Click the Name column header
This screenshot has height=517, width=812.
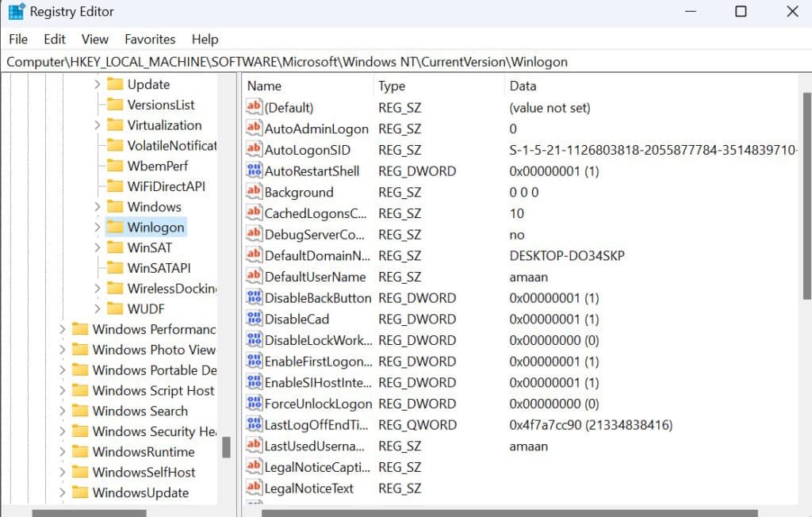click(x=264, y=86)
